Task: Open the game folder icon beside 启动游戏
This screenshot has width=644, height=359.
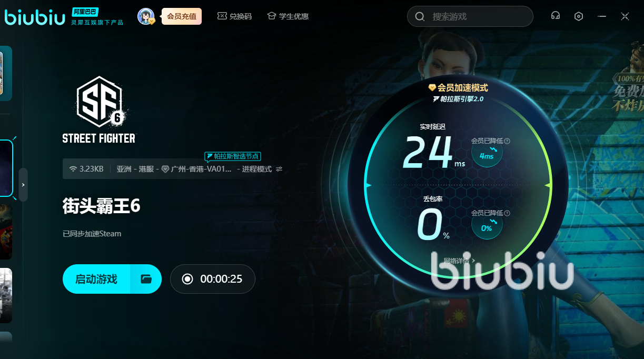Action: 146,279
